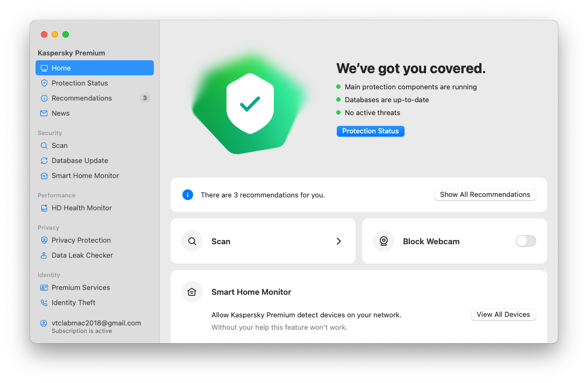This screenshot has width=588, height=383.
Task: Click the shield icon next to Protection Status
Action: (44, 83)
